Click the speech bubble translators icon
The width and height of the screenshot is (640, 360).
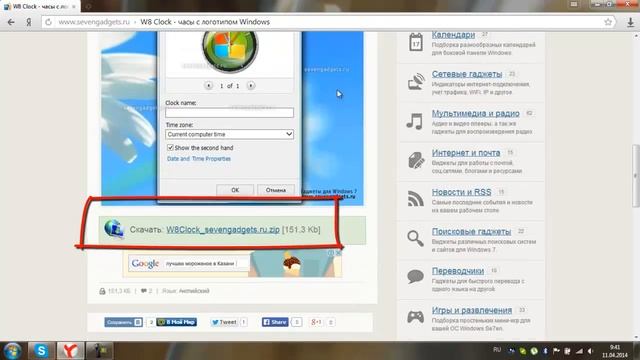[x=416, y=276]
